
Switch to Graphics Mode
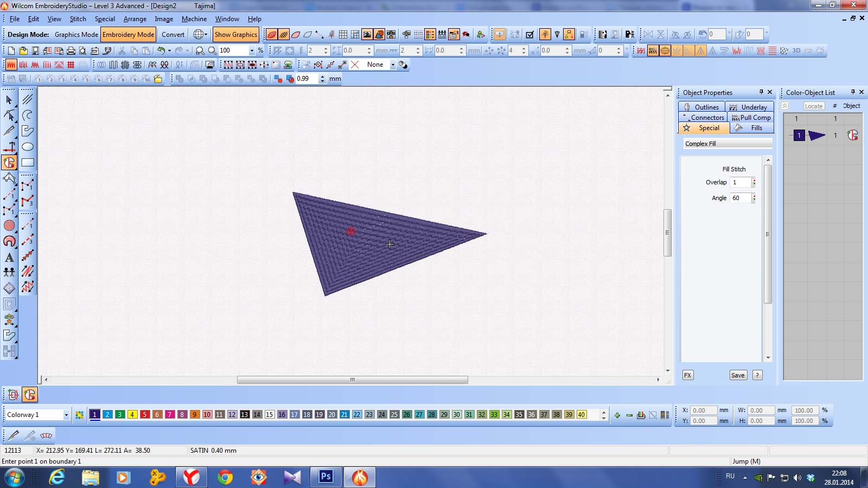click(x=76, y=35)
